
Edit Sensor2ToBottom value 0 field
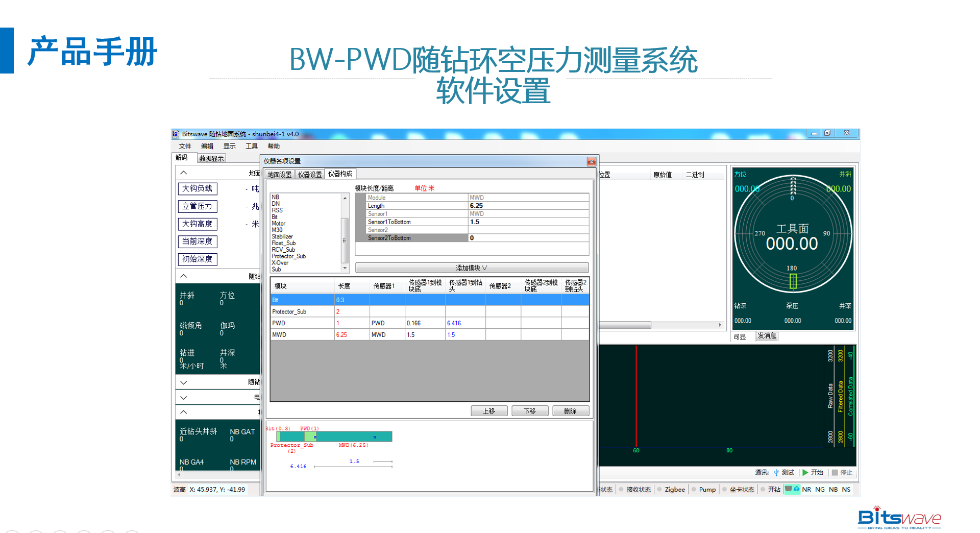tap(528, 238)
